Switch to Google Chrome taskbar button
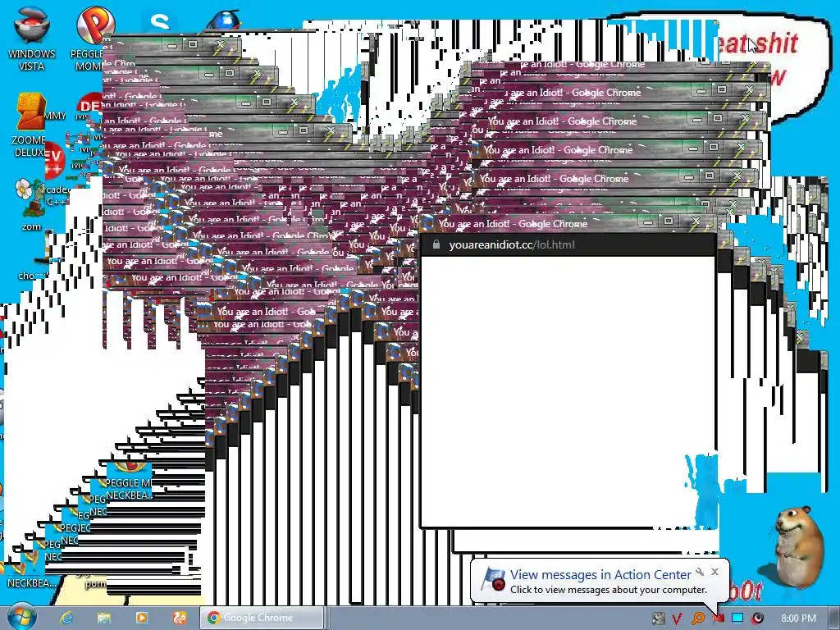 (262, 618)
